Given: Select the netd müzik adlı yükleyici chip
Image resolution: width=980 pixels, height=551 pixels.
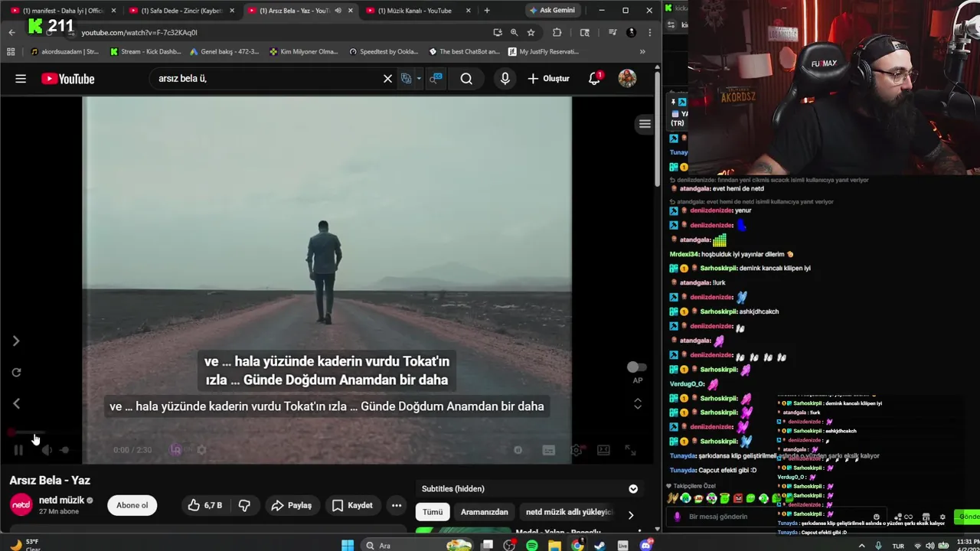Looking at the screenshot, I should click(x=569, y=512).
